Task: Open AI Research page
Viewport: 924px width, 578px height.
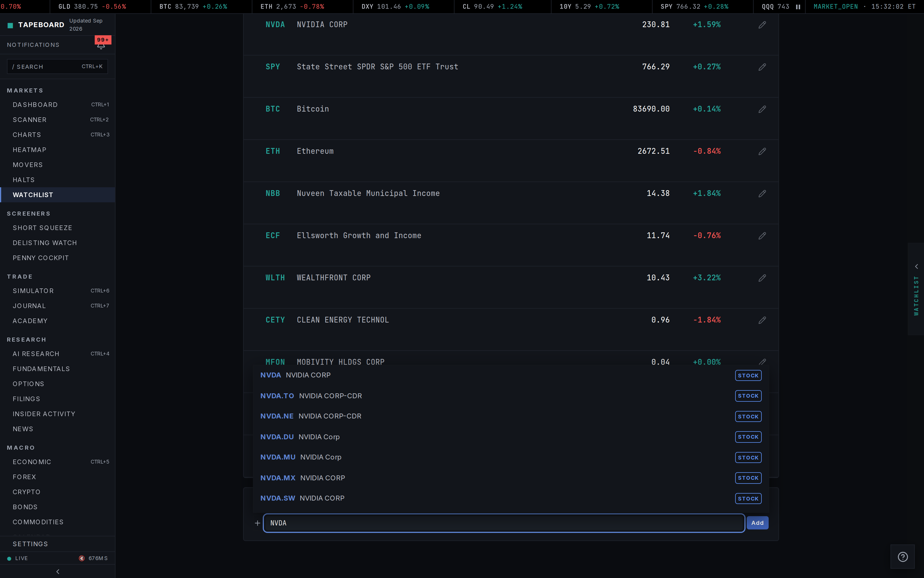Action: 58,354
